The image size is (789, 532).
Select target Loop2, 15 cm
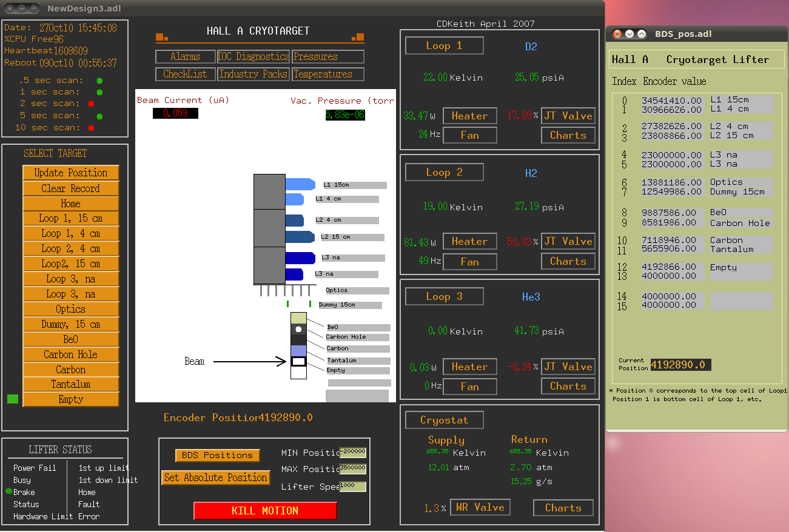[71, 264]
